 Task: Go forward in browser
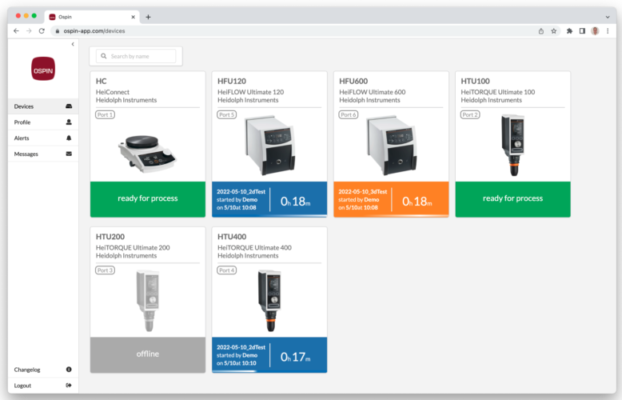coord(29,31)
